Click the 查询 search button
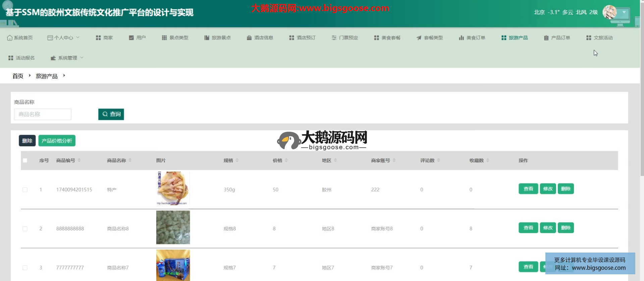The image size is (644, 281). click(111, 114)
